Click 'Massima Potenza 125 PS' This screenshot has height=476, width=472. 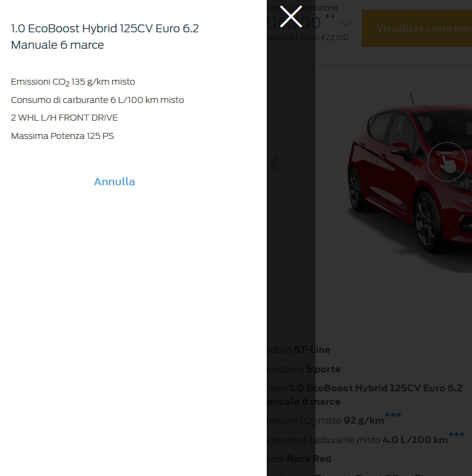click(x=63, y=136)
